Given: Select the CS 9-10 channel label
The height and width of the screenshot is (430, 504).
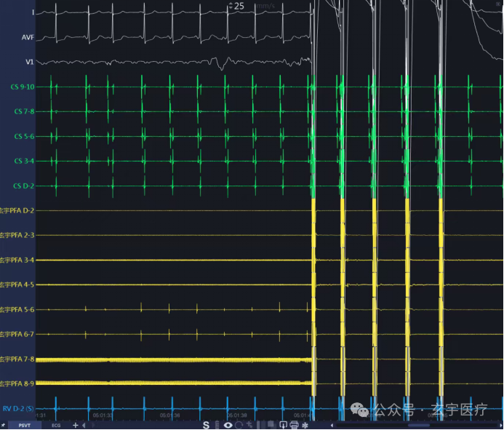Looking at the screenshot, I should tap(22, 87).
